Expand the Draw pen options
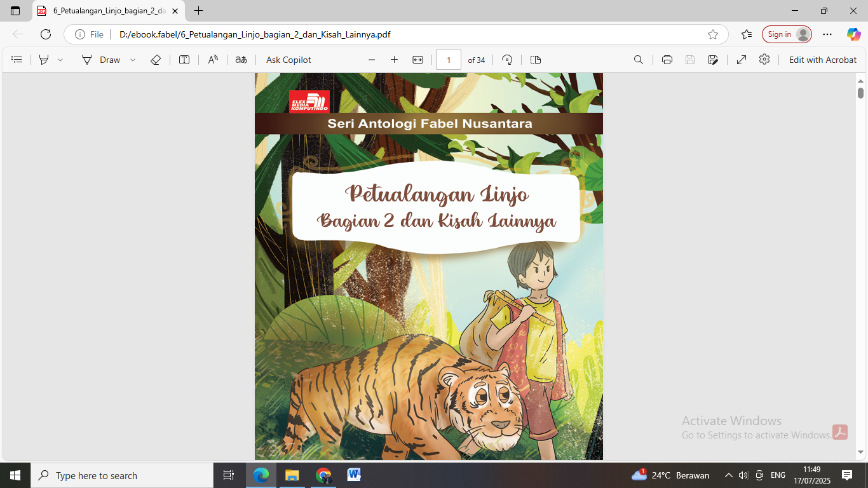Viewport: 868px width, 488px height. [132, 59]
